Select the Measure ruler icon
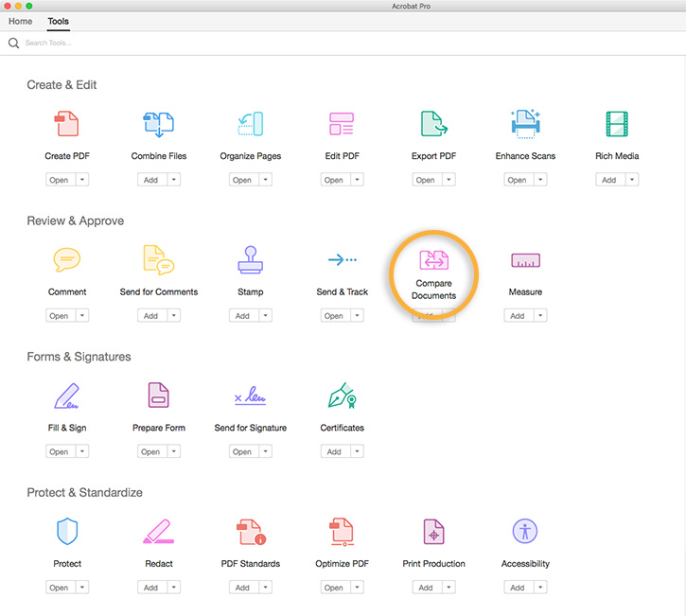 [525, 260]
